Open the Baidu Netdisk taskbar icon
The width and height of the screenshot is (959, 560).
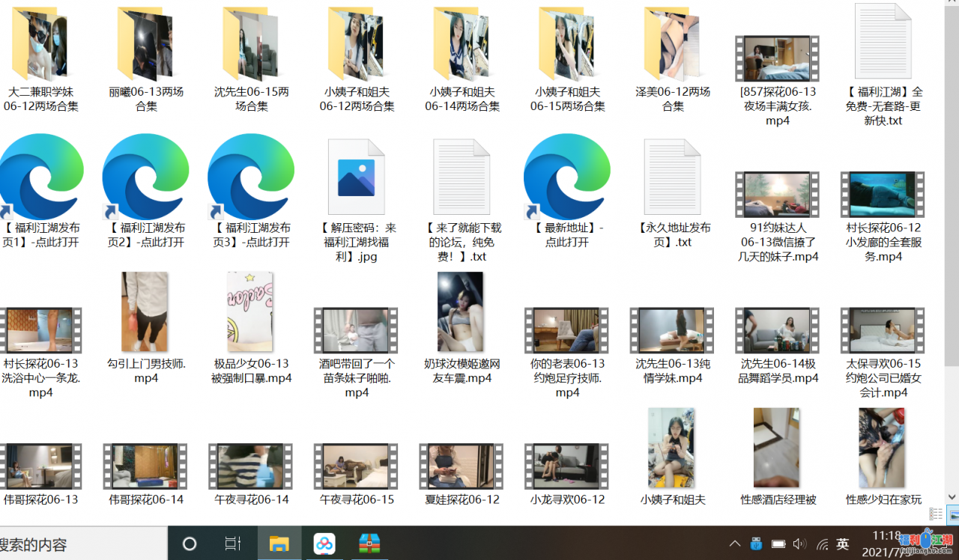pyautogui.click(x=324, y=544)
